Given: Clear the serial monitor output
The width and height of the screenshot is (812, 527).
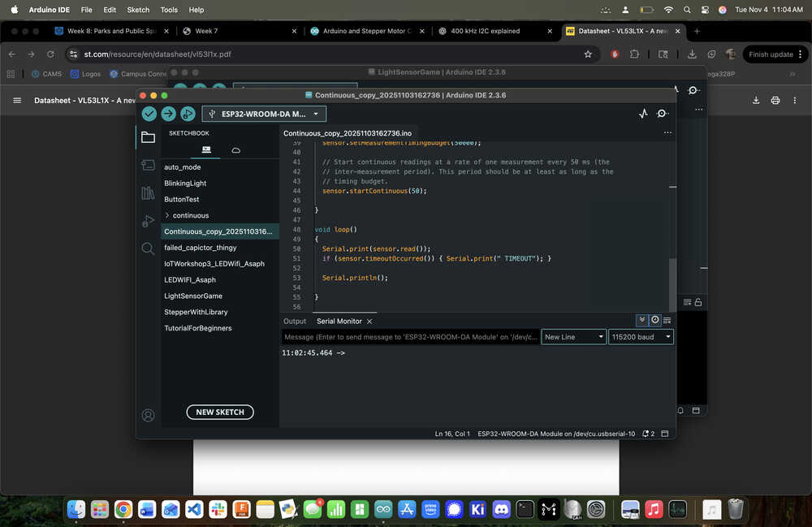Looking at the screenshot, I should [x=667, y=321].
